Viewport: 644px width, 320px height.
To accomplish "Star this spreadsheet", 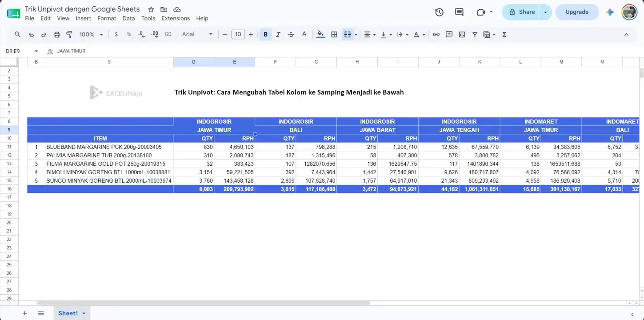I will click(x=151, y=9).
